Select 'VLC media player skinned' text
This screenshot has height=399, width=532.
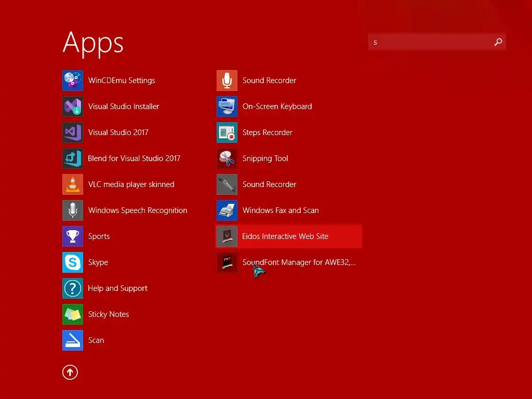(131, 184)
